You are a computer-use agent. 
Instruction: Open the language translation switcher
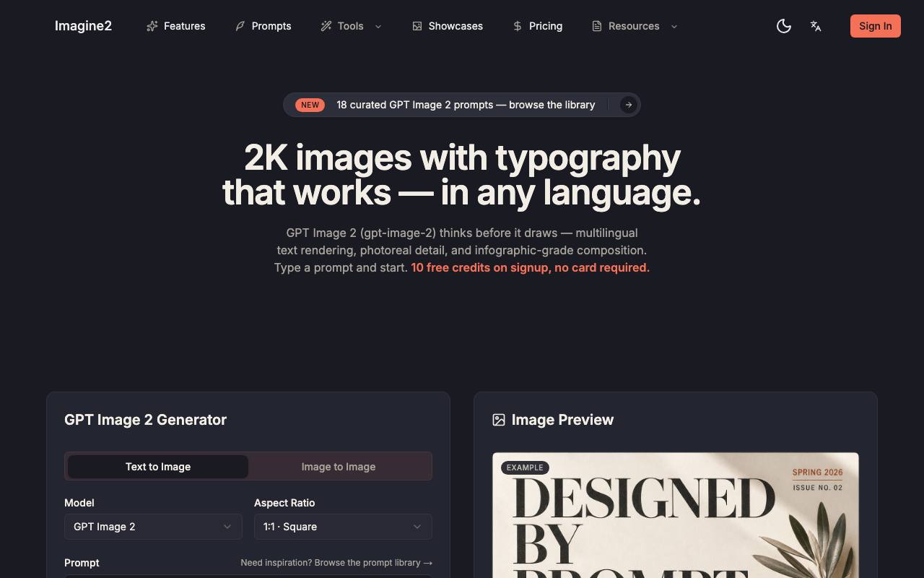tap(816, 26)
